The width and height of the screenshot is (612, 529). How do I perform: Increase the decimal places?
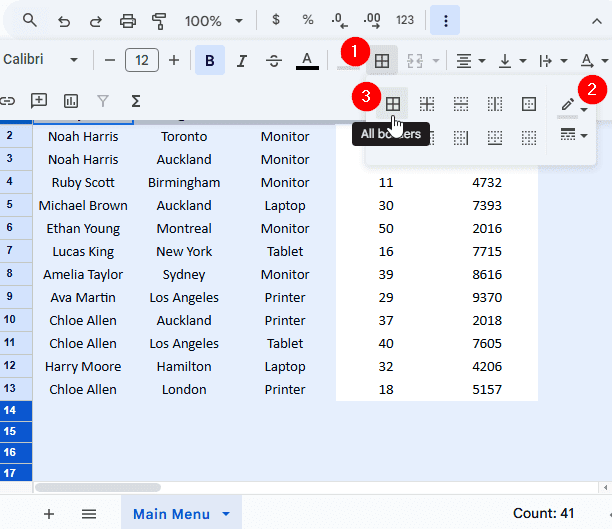pos(372,21)
